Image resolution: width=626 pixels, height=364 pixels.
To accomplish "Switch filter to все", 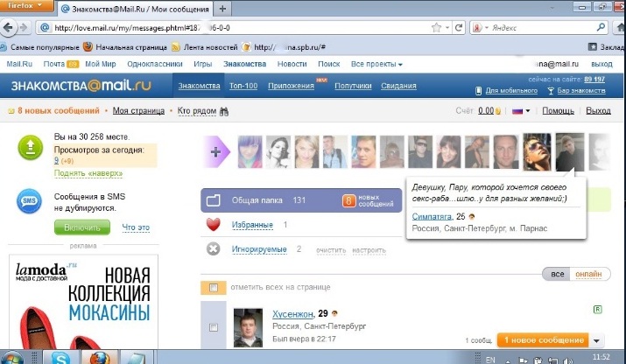I will click(558, 274).
